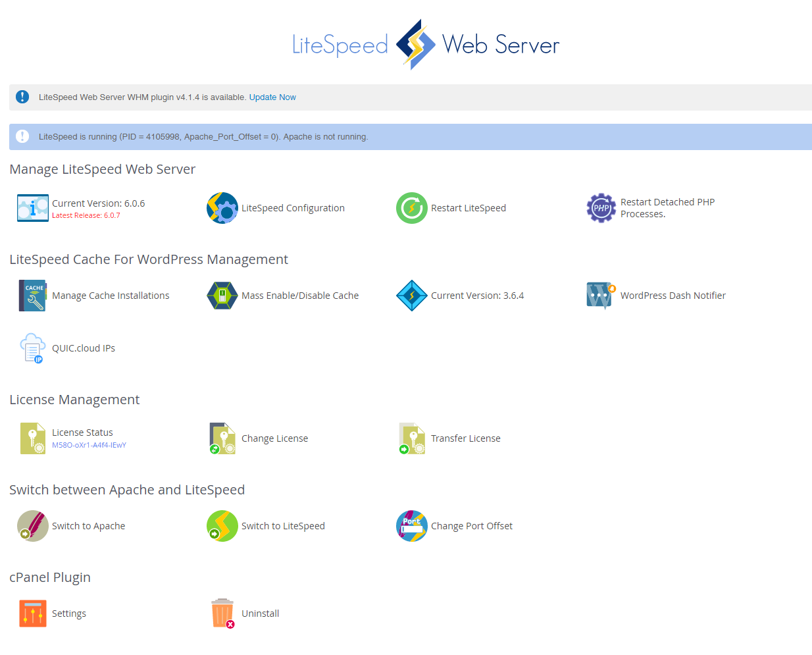Click the QUIC.cloud IPs cloud icon
The width and height of the screenshot is (812, 655).
click(x=33, y=348)
